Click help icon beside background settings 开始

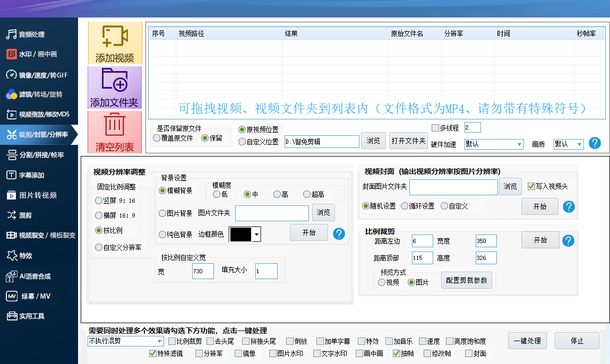(x=339, y=233)
